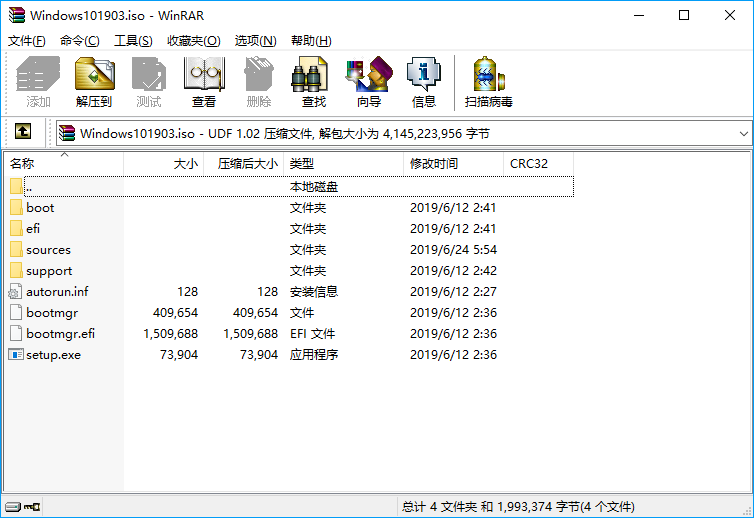The image size is (754, 518).
Task: Select the 'boot' folder name
Action: 40,208
